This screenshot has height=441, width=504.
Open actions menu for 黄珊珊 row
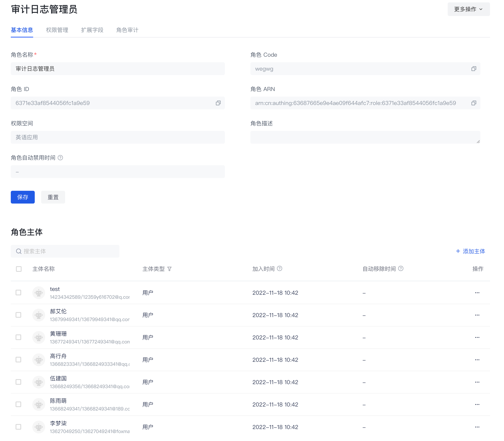477,337
